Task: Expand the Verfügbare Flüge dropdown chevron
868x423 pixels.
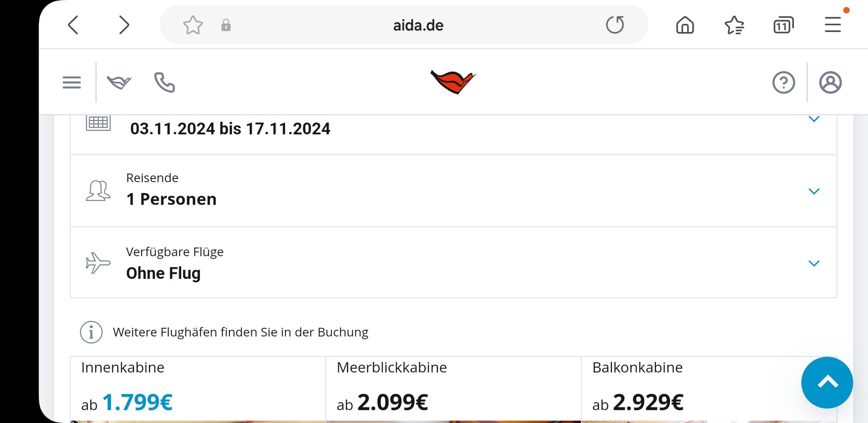Action: (814, 263)
